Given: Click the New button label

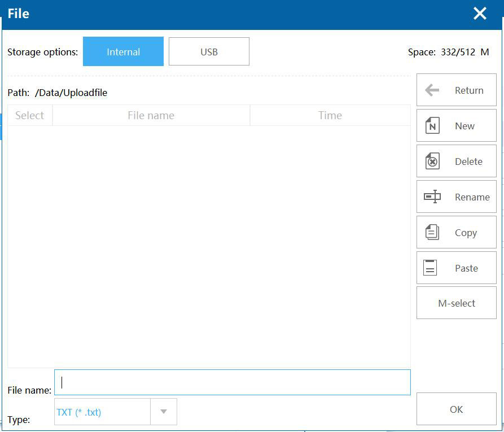Looking at the screenshot, I should 465,126.
